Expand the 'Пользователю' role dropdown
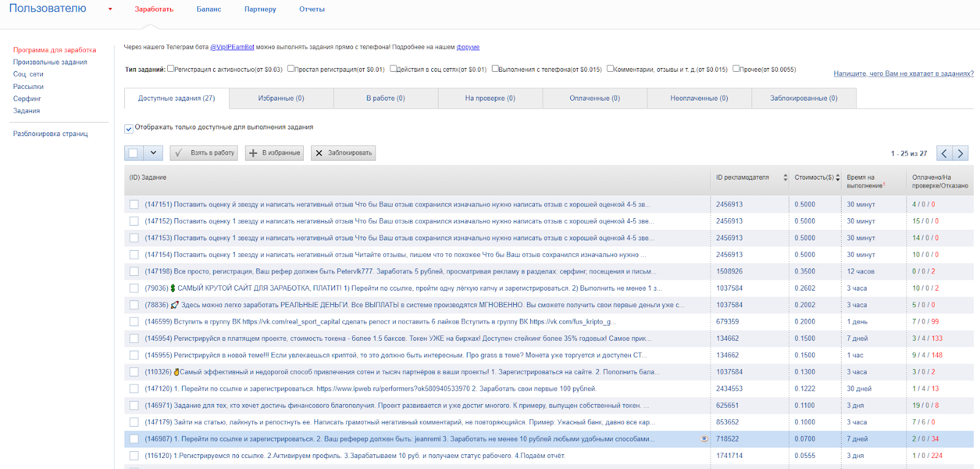Viewport: 980px width, 469px height. (110, 9)
